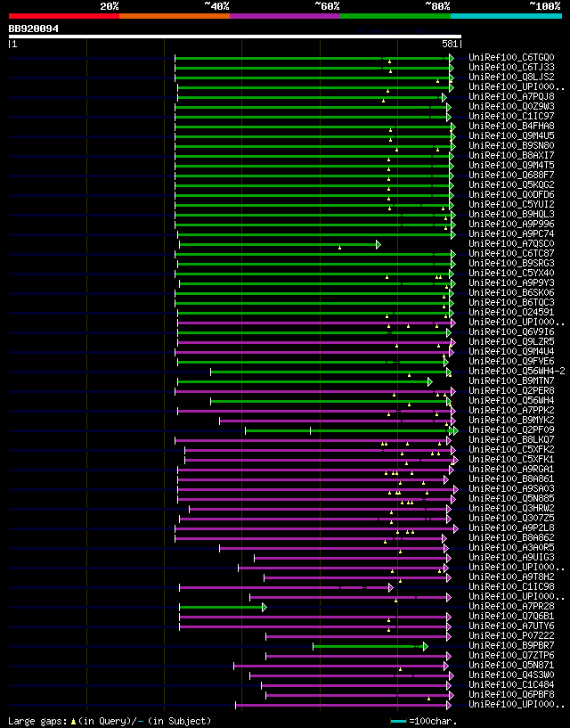Click hit label UniRef100_Q9M4U4
Viewport: 570px width, 728px height.
click(511, 351)
